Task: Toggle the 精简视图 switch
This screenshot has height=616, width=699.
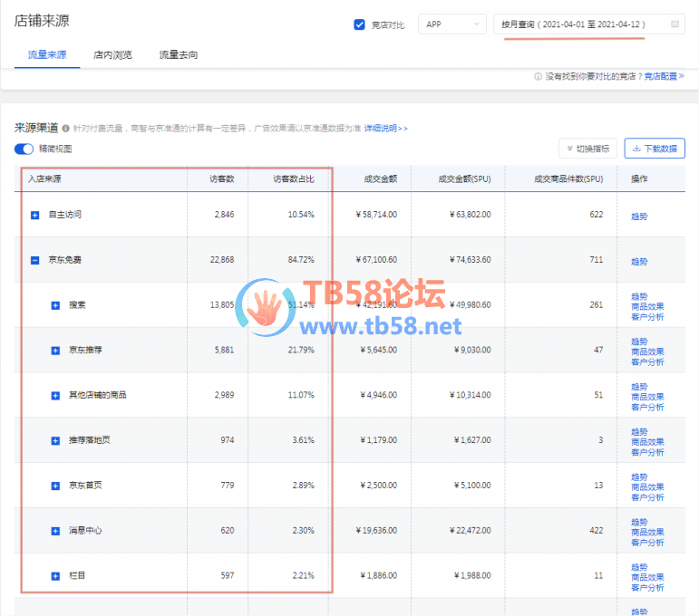Action: [x=24, y=149]
